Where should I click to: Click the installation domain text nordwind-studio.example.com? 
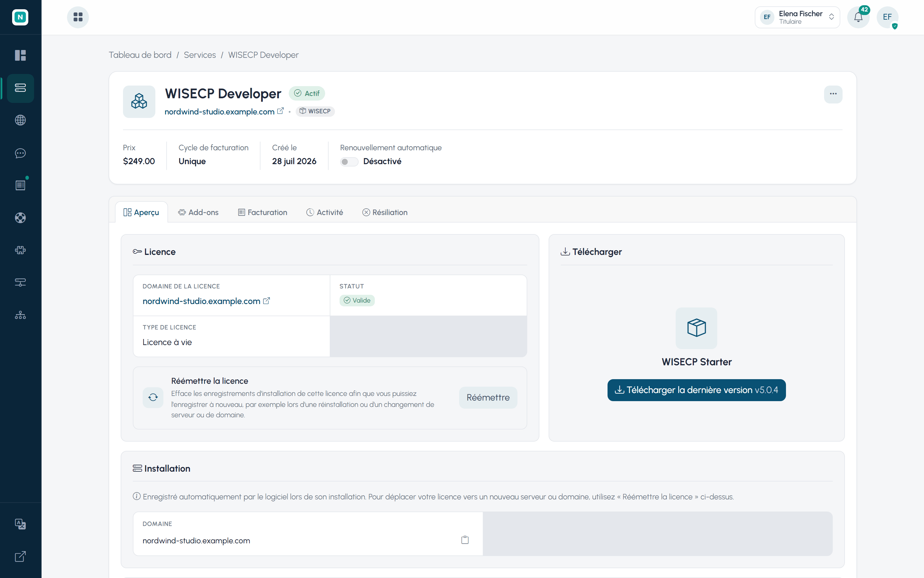tap(196, 540)
